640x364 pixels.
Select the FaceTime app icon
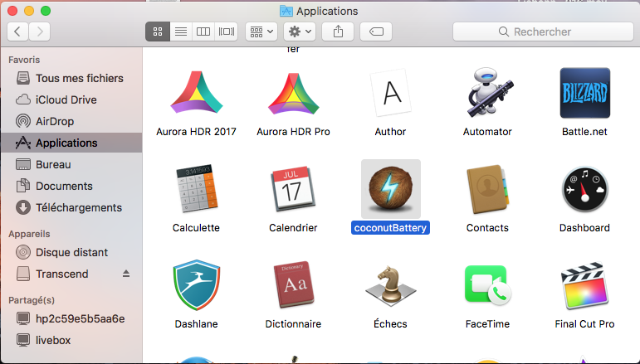(488, 285)
